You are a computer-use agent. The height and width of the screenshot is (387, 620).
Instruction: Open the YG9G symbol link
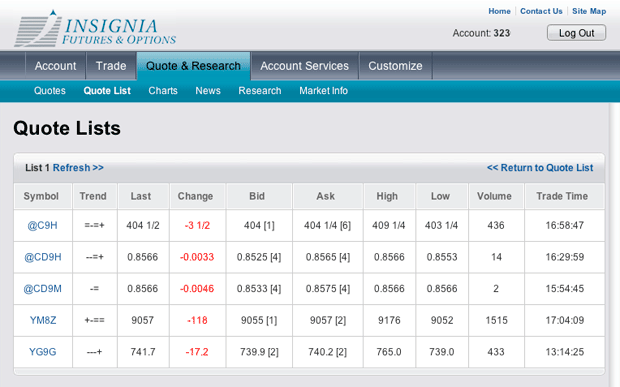(42, 352)
